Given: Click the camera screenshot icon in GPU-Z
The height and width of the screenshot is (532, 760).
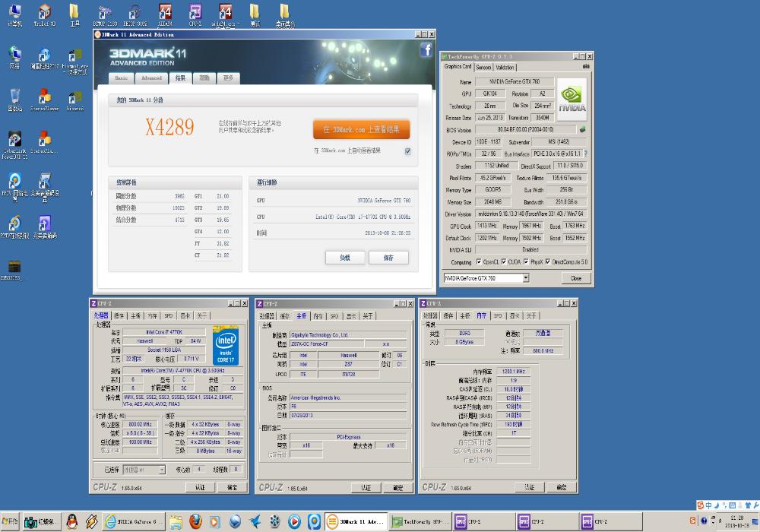Looking at the screenshot, I should point(586,66).
